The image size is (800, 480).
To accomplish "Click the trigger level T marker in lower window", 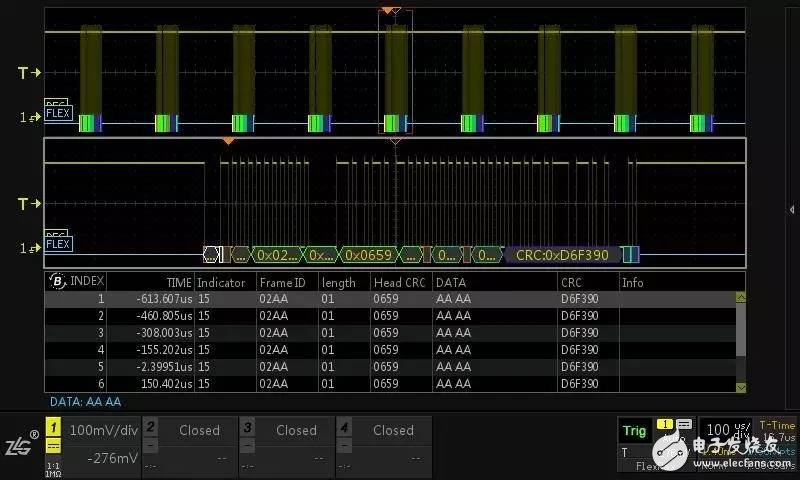I will [x=29, y=204].
